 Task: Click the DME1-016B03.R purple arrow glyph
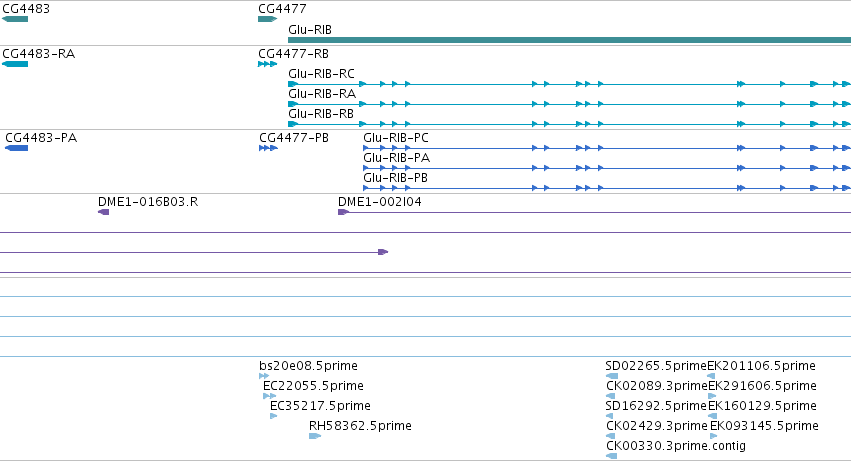tap(104, 212)
